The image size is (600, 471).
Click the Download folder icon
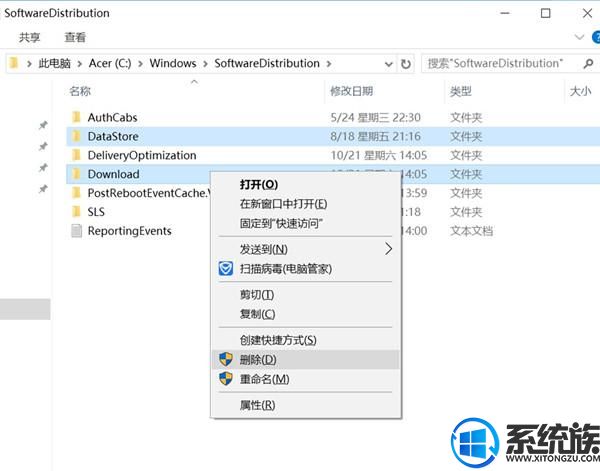[x=76, y=174]
